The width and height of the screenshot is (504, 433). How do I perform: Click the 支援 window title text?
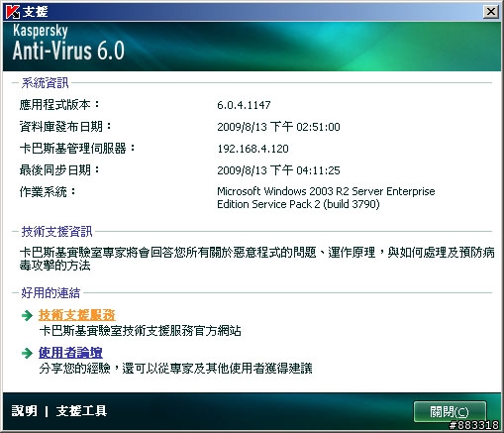click(36, 12)
